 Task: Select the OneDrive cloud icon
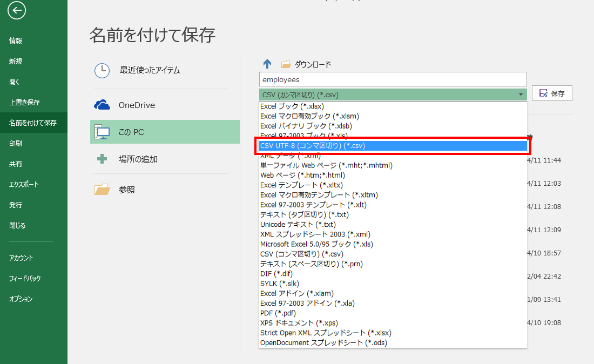[102, 105]
